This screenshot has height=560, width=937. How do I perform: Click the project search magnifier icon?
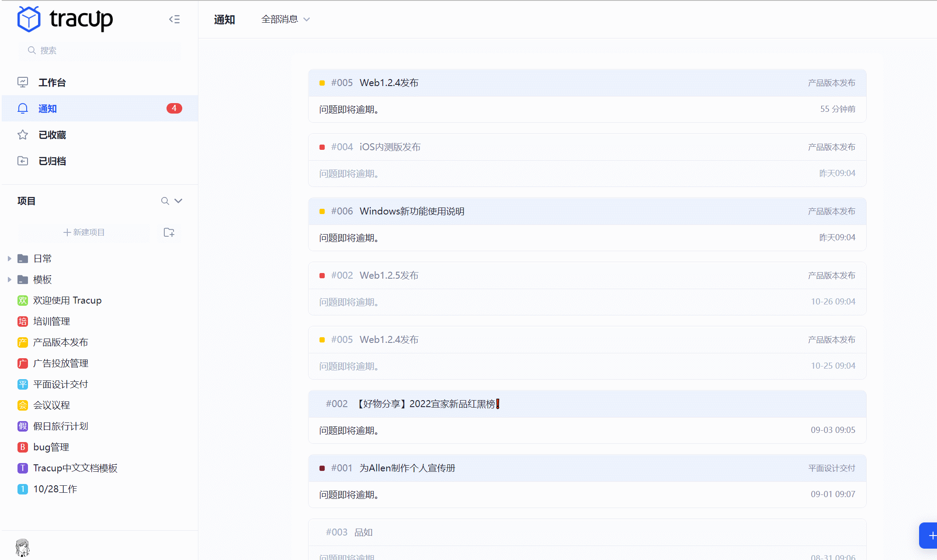(165, 201)
